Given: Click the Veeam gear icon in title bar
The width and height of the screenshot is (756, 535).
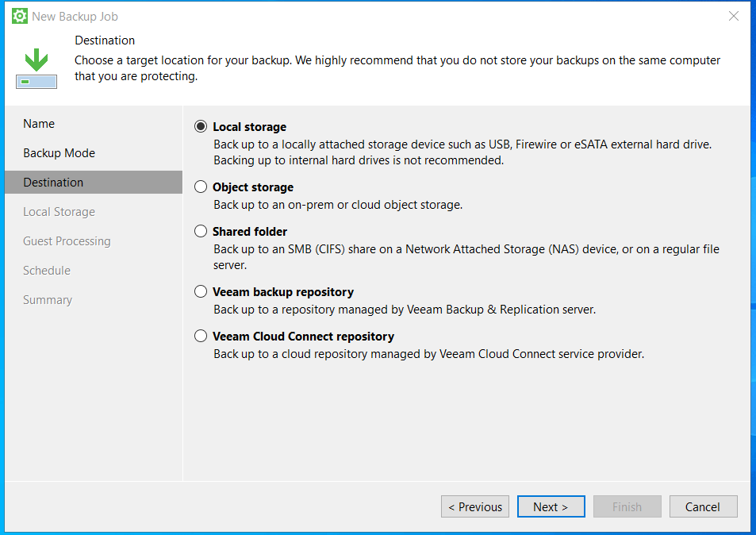Looking at the screenshot, I should pos(20,16).
